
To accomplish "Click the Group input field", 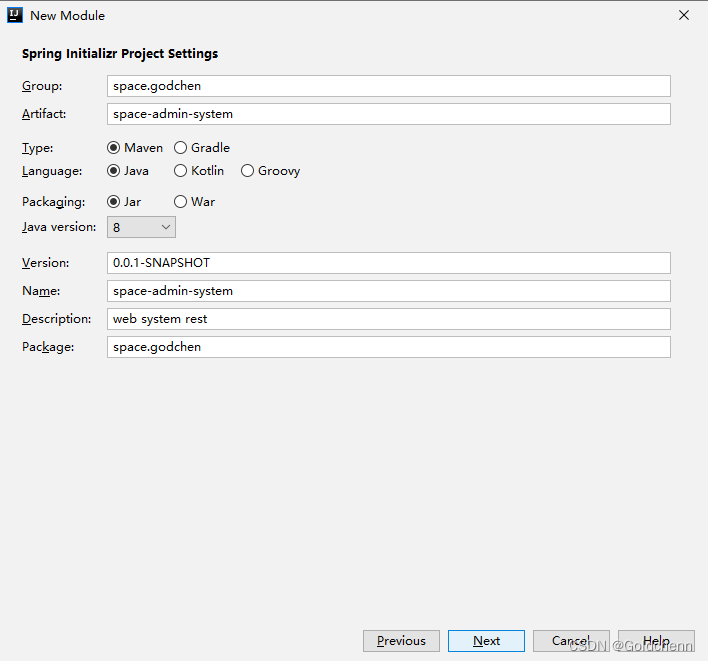I will coord(389,86).
